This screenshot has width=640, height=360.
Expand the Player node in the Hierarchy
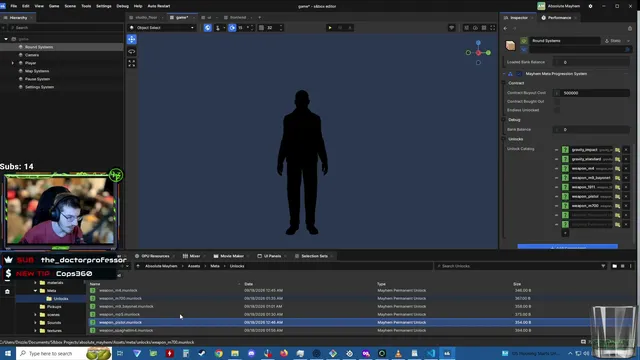coord(13,63)
